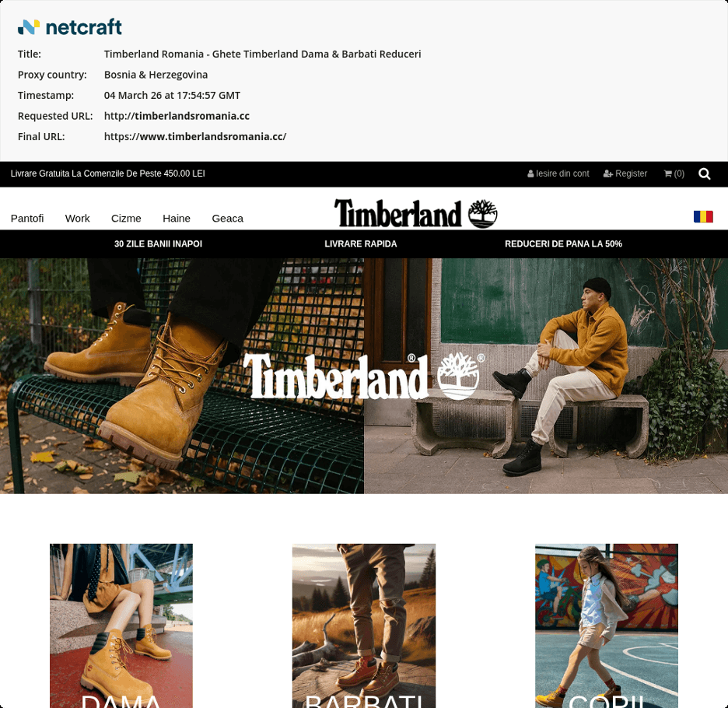
Task: Open the Pantofi menu
Action: tap(27, 219)
